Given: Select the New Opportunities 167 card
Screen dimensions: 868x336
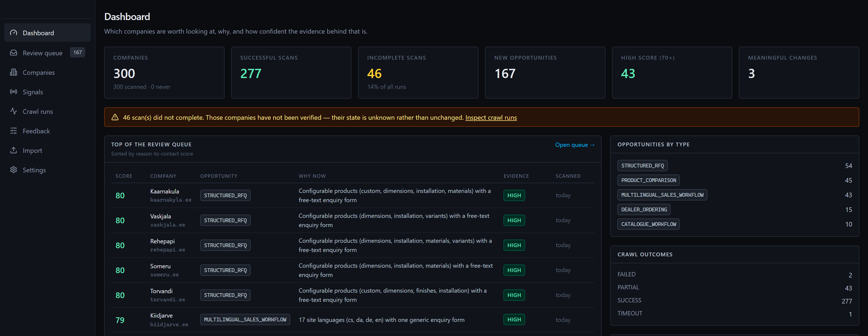Looking at the screenshot, I should pyautogui.click(x=545, y=72).
